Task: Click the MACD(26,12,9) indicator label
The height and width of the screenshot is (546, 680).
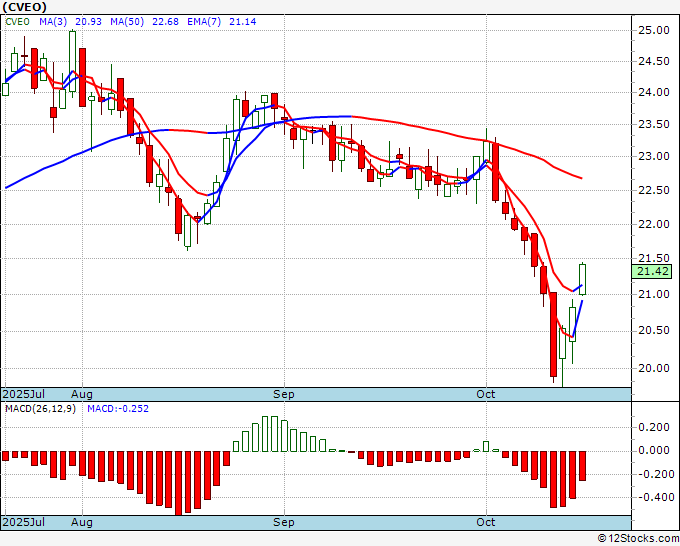Action: point(39,409)
